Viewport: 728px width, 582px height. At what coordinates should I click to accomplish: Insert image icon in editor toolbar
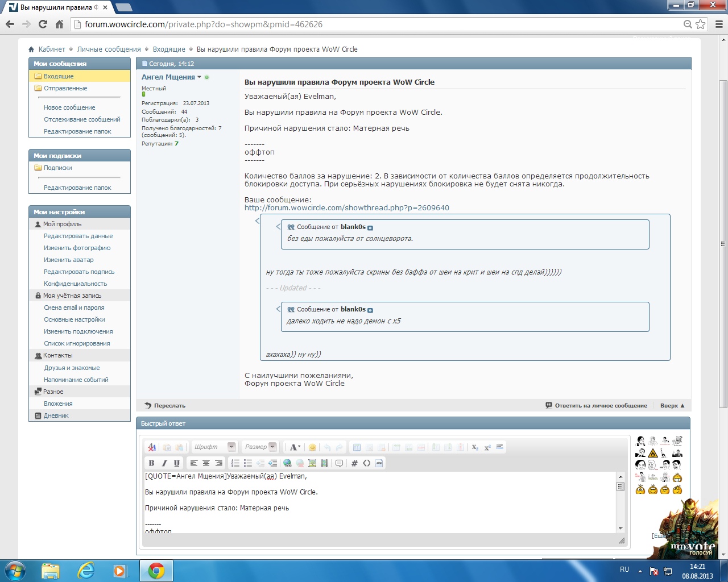(x=312, y=463)
